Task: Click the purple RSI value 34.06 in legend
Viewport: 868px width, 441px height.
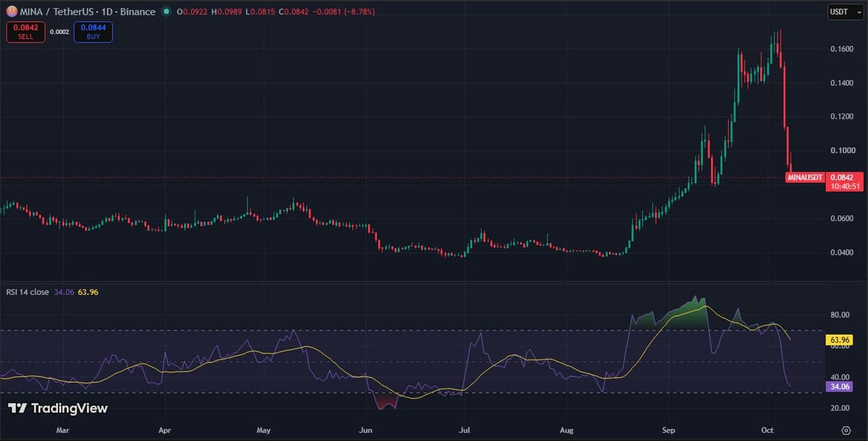Action: point(64,292)
